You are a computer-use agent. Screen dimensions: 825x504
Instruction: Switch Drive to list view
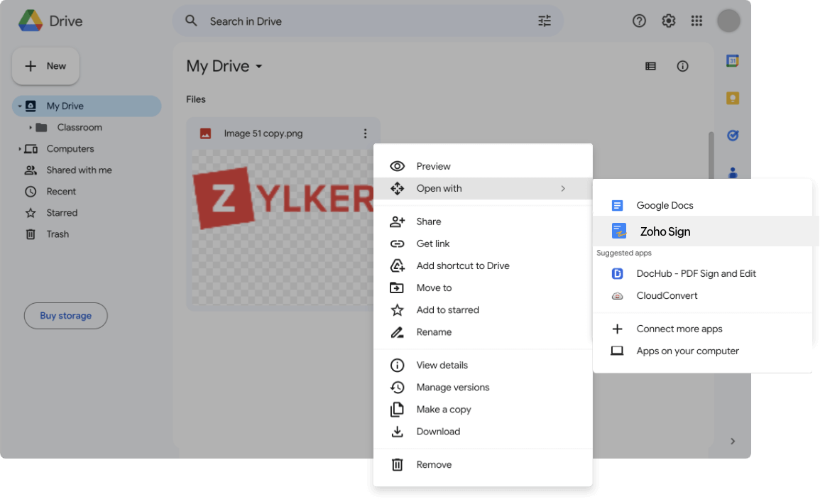pos(650,66)
